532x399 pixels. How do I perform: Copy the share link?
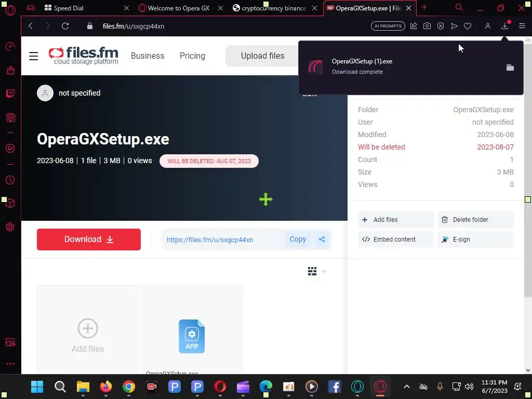(x=298, y=239)
